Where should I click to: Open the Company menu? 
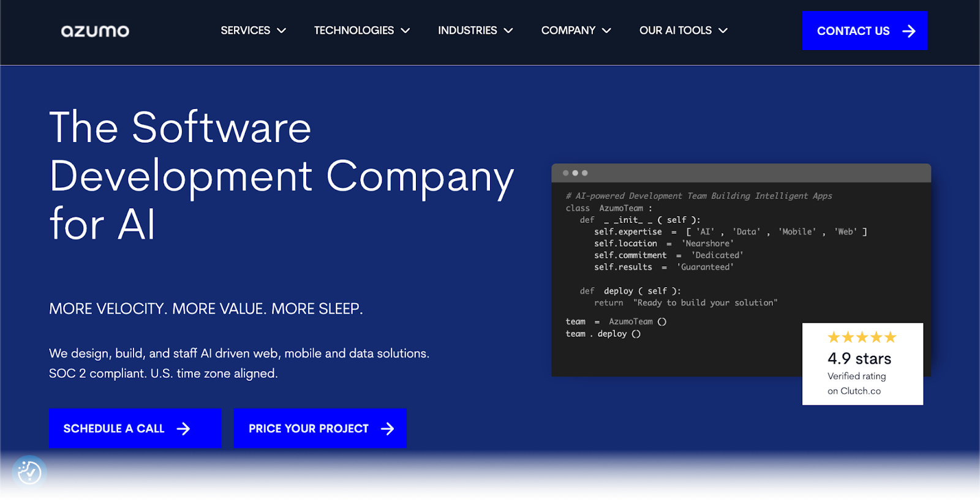576,31
